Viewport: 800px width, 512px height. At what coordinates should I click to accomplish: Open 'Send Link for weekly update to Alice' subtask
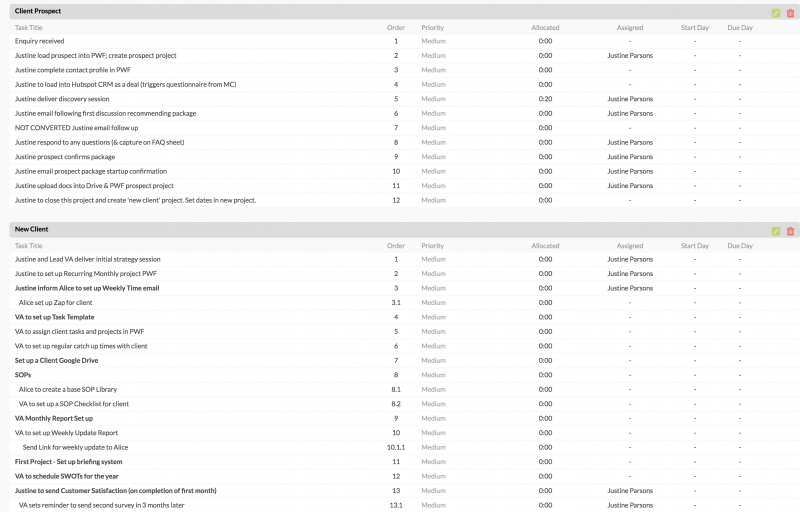[x=75, y=447]
